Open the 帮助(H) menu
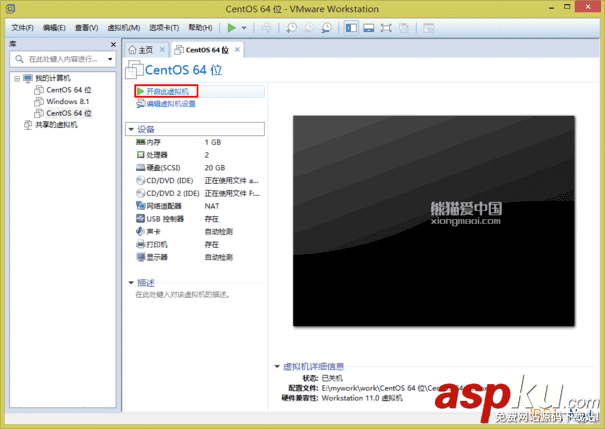 pos(200,28)
